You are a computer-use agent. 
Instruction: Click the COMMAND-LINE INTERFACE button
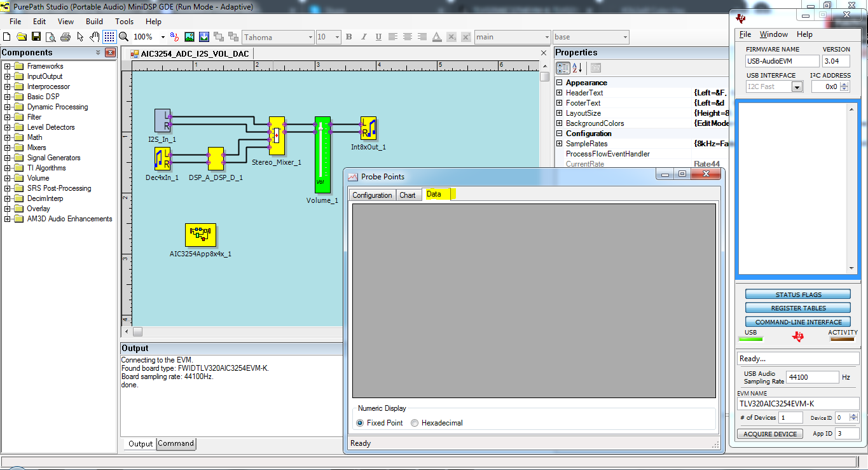(x=798, y=322)
